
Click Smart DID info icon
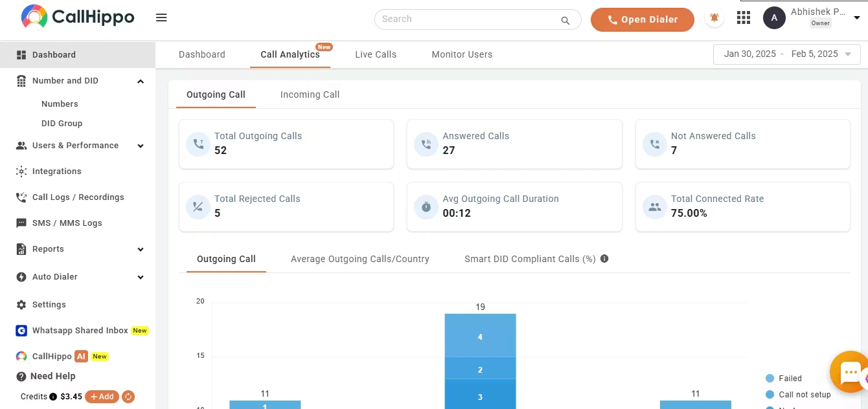point(604,259)
